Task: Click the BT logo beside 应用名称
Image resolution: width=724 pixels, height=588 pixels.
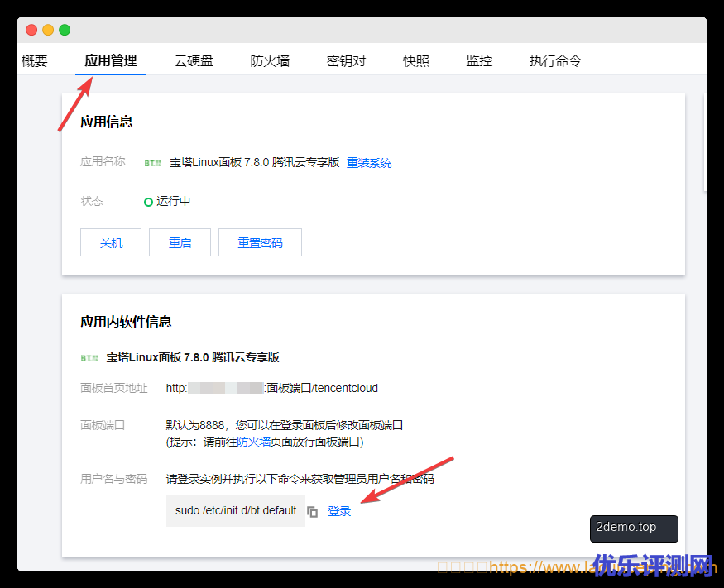Action: click(153, 164)
